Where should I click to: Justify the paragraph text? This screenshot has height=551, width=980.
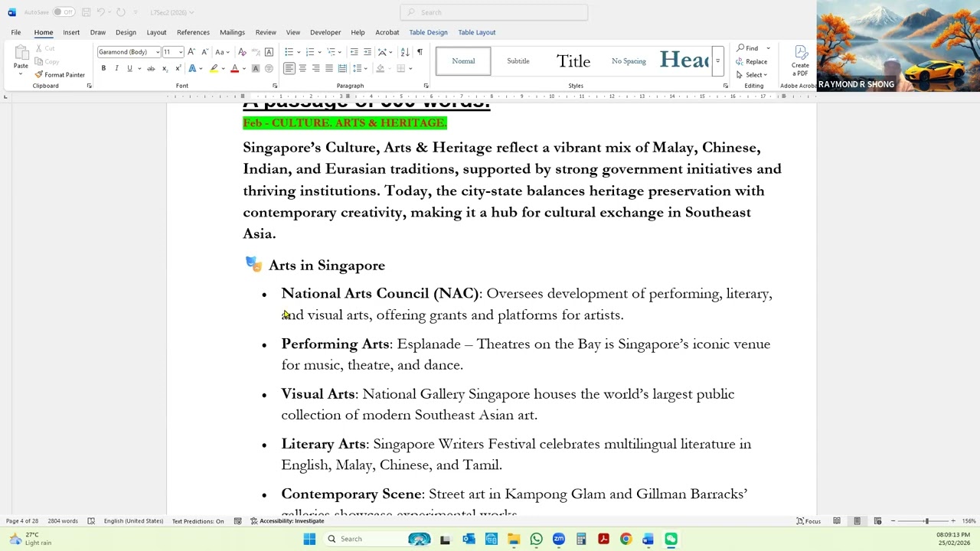[x=329, y=69]
